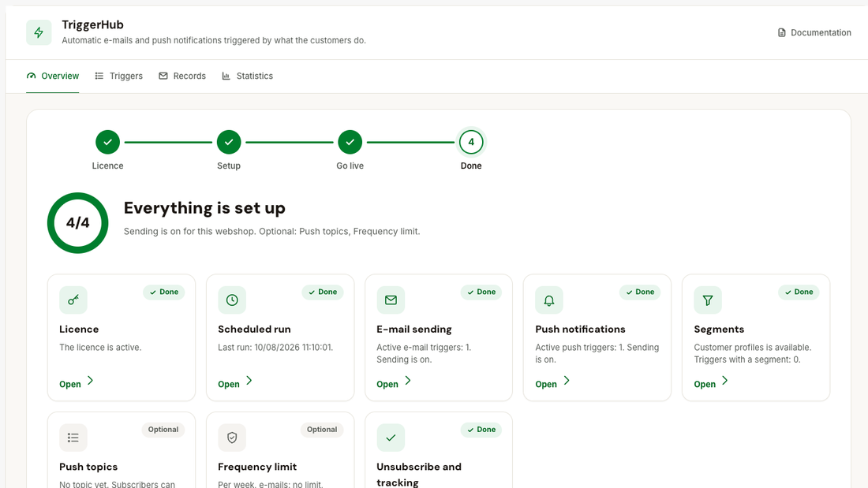
Task: Switch to the Statistics tab
Action: [247, 76]
